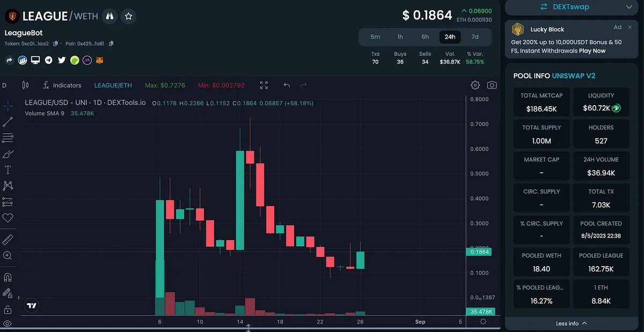Click the volume label 35.478K on axis
The width and height of the screenshot is (644, 332).
[480, 312]
